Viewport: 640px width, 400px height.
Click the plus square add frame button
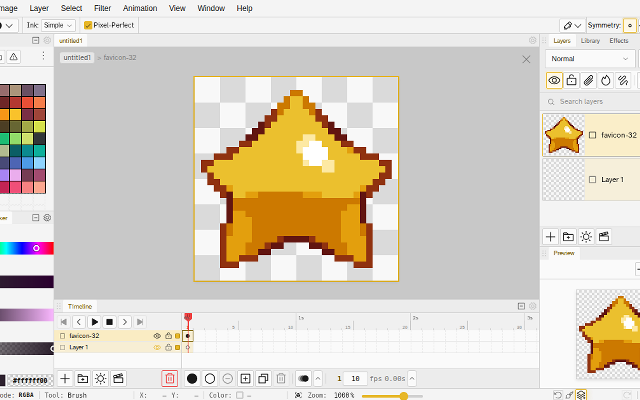click(245, 379)
